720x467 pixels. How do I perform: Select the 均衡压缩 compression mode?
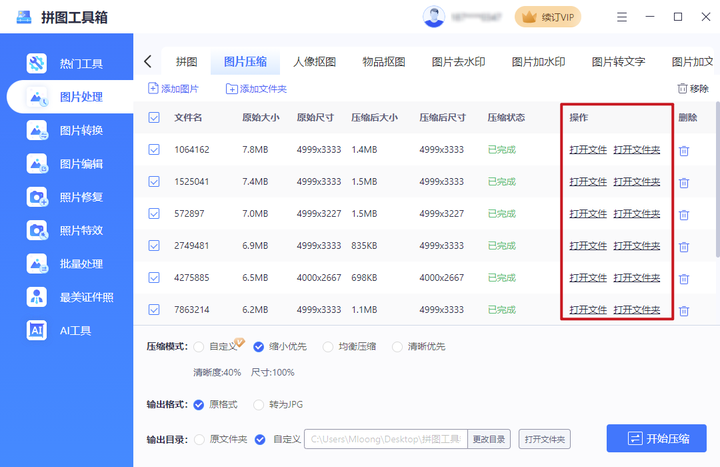tap(328, 347)
